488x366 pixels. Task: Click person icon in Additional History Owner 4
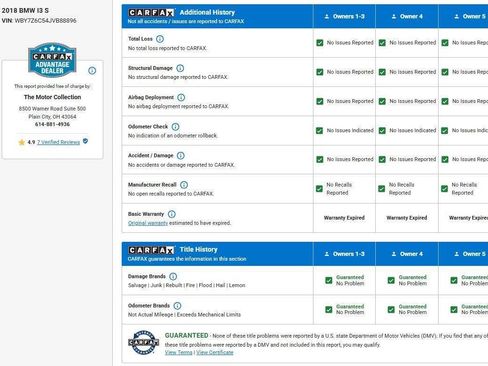pos(394,16)
